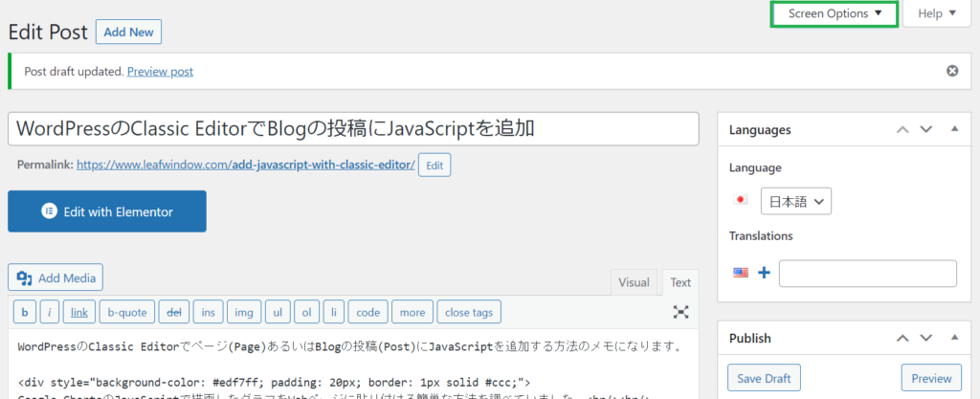980x399 pixels.
Task: Click the Save Draft button
Action: [764, 378]
